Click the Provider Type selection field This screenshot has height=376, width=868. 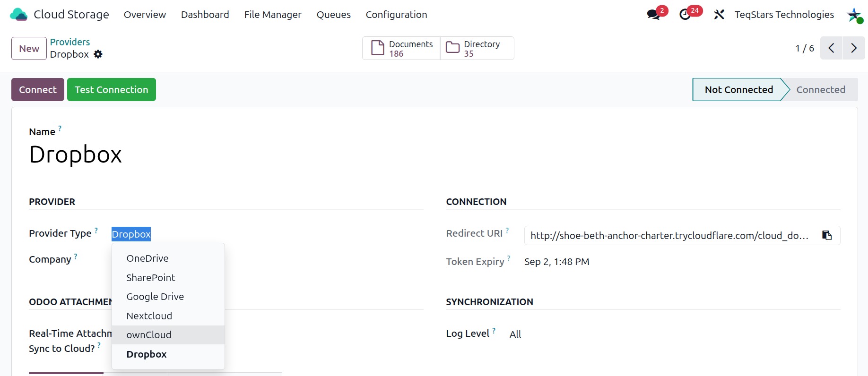[x=131, y=234]
